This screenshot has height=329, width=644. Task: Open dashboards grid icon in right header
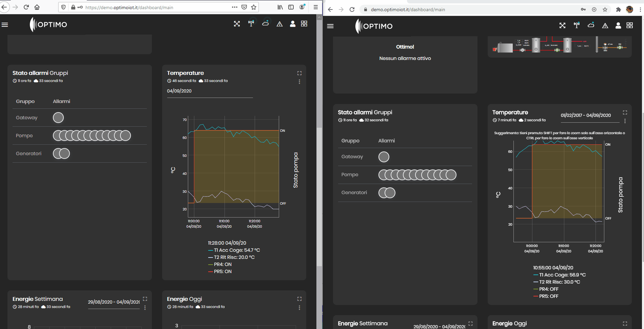click(630, 25)
